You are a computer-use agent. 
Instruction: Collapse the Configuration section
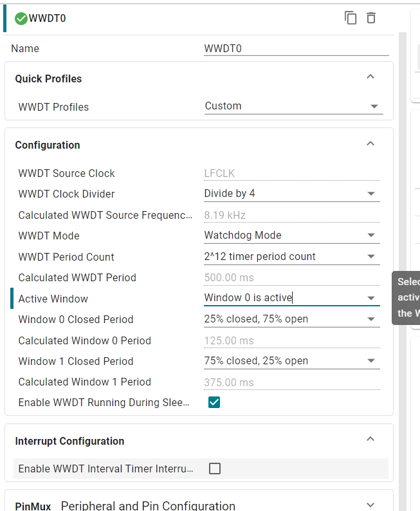pos(370,144)
